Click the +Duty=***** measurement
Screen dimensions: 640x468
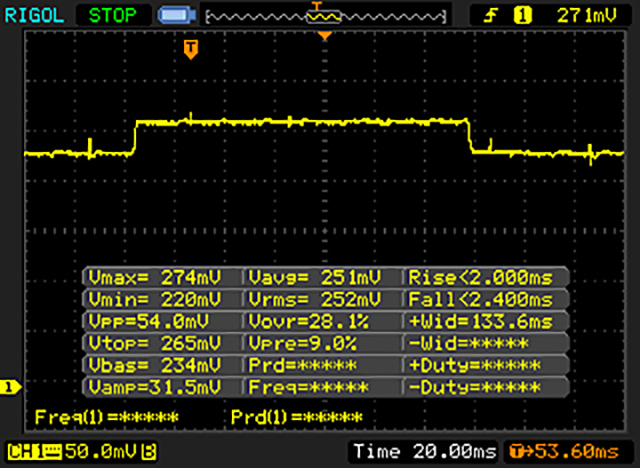click(x=474, y=365)
